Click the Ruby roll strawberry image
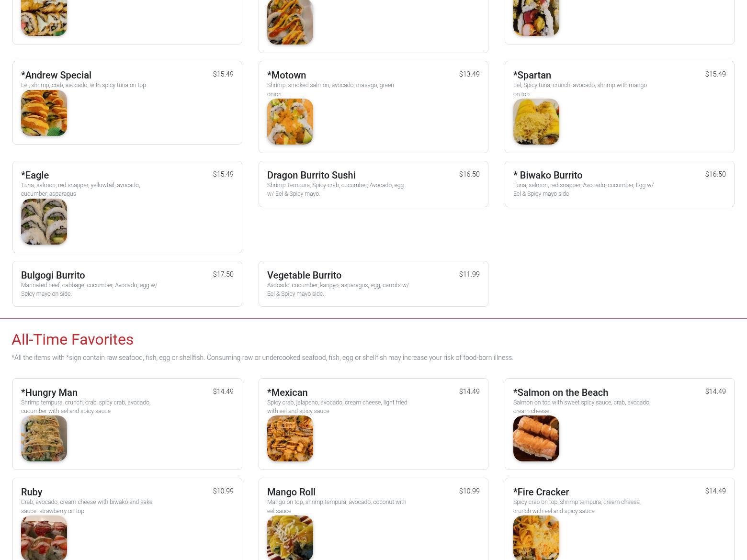Screen dimensions: 747x560 pyautogui.click(x=44, y=538)
